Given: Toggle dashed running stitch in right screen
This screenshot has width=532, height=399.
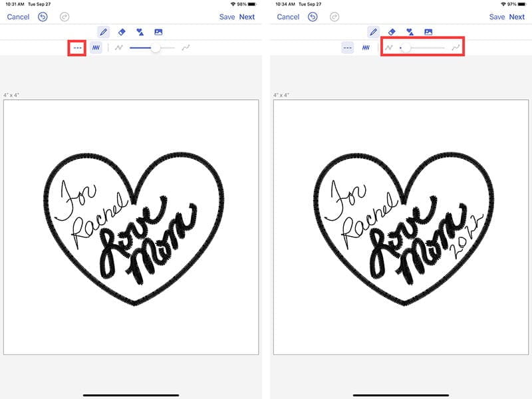Looking at the screenshot, I should (348, 48).
